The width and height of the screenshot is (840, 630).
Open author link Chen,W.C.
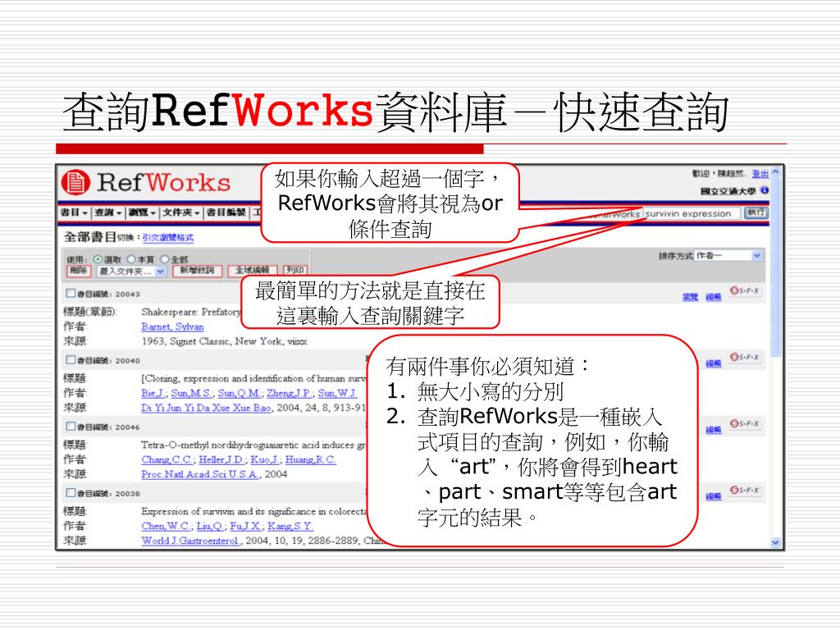click(x=166, y=526)
